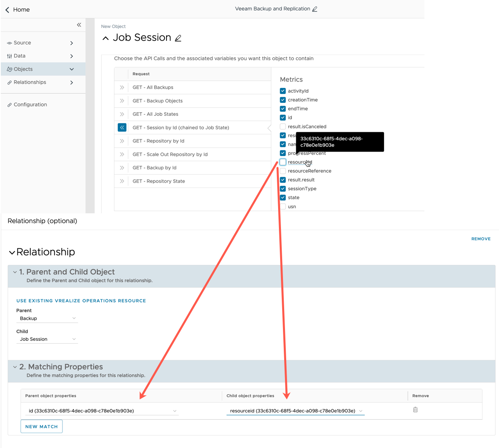Collapse 2. Matching Properties section
Screen dimensions: 499x448
point(15,367)
